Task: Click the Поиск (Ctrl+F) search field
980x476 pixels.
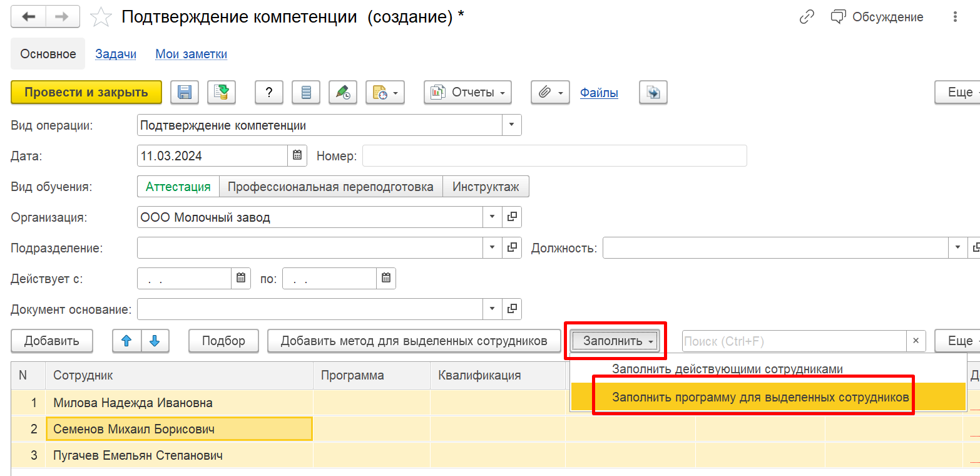Action: click(794, 341)
